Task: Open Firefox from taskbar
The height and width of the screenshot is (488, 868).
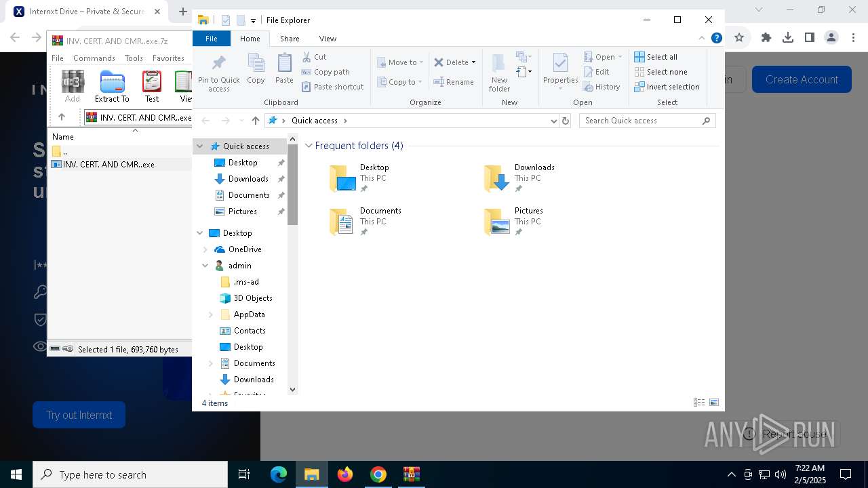Action: pos(345,474)
